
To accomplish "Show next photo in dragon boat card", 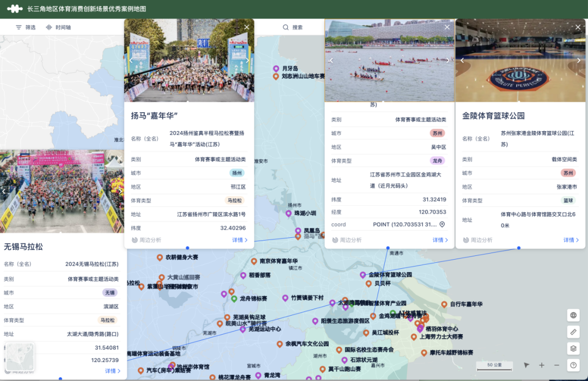I will tap(448, 60).
